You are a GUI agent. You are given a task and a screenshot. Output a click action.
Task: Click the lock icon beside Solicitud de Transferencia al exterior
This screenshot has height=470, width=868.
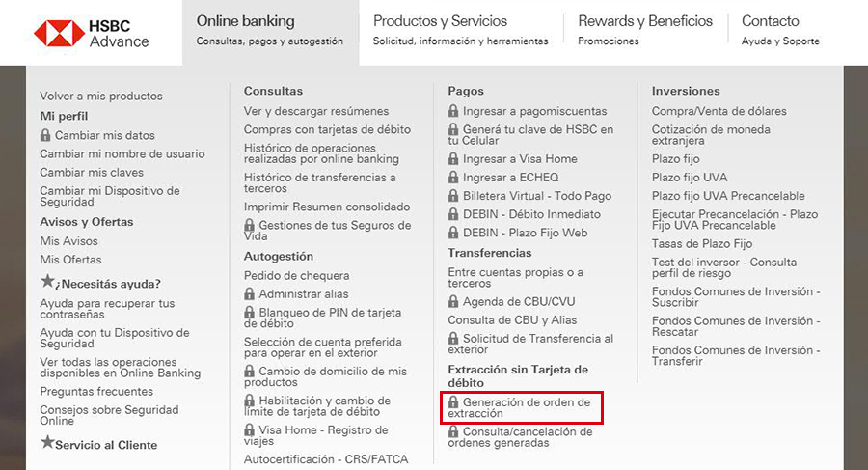[x=453, y=338]
